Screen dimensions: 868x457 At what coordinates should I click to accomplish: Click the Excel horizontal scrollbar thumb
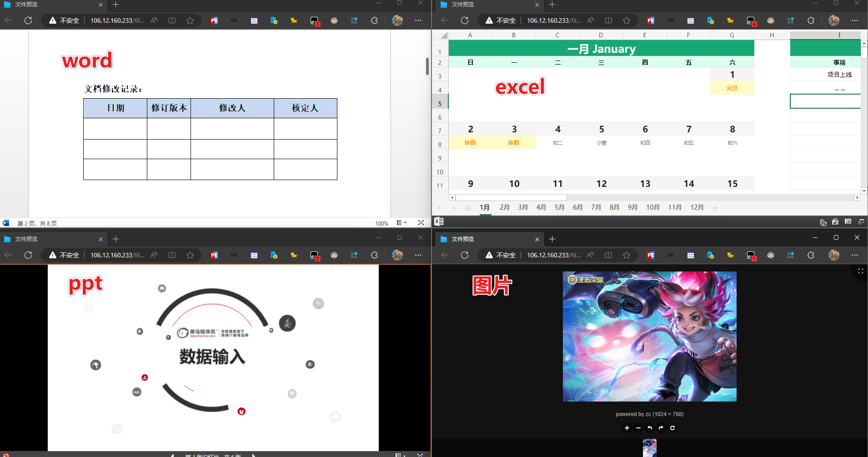click(x=511, y=197)
